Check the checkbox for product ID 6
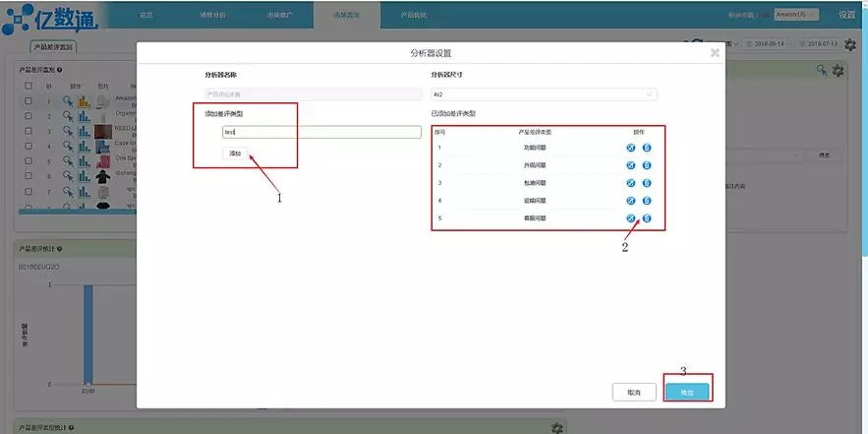Image resolution: width=868 pixels, height=434 pixels. coord(29,176)
